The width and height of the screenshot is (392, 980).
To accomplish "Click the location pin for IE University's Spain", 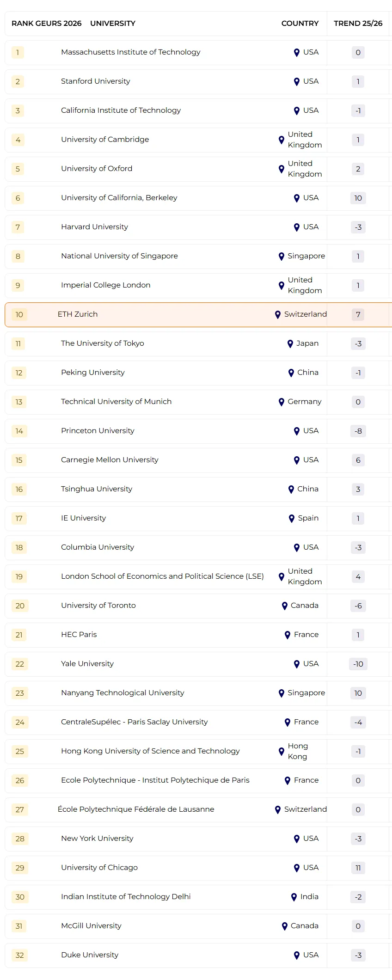I will 292,519.
